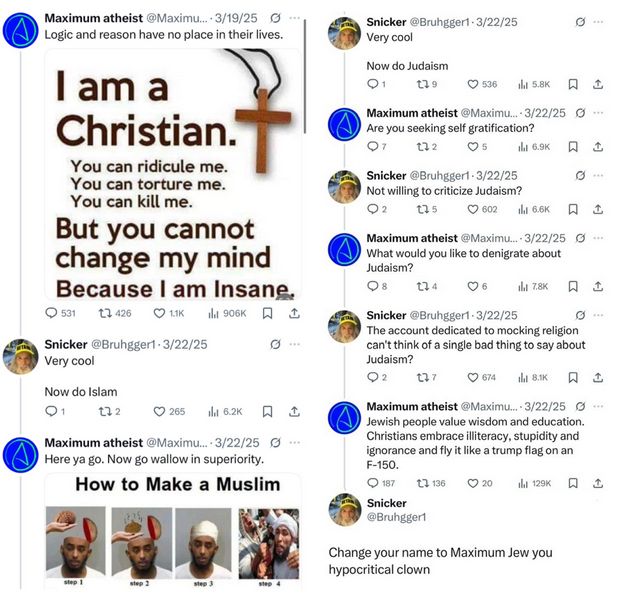Like the 'Not willing to criticize Judaism?' reply
621x593 pixels.
[x=474, y=209]
